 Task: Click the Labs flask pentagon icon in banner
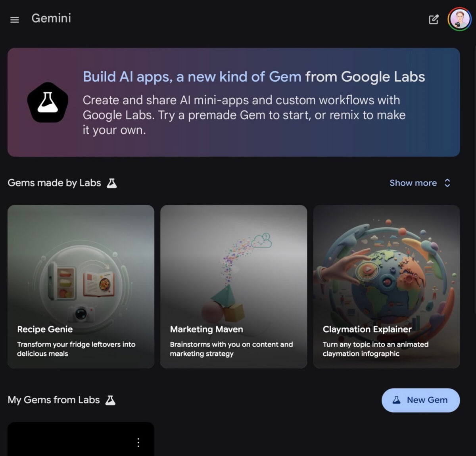click(x=48, y=102)
